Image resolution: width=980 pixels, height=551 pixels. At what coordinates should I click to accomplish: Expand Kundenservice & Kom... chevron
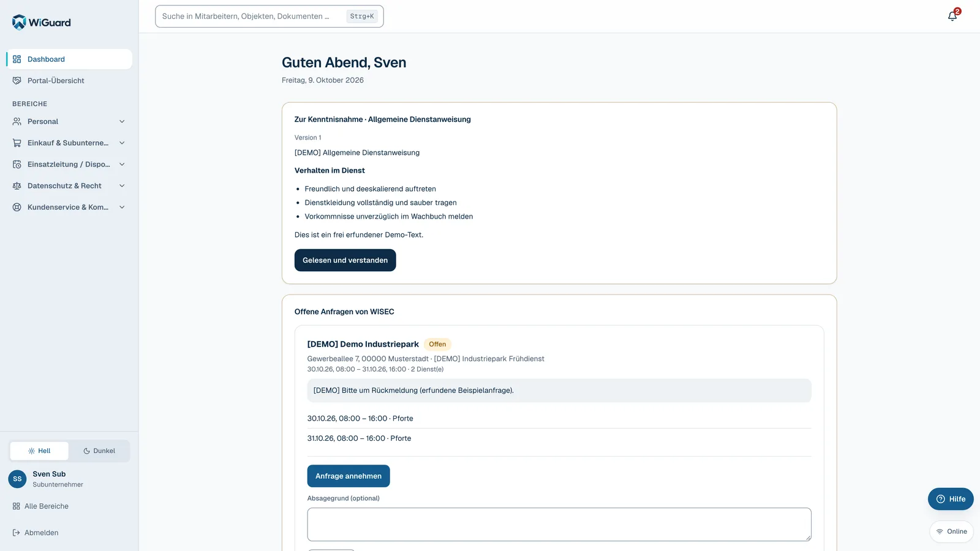[x=122, y=208]
